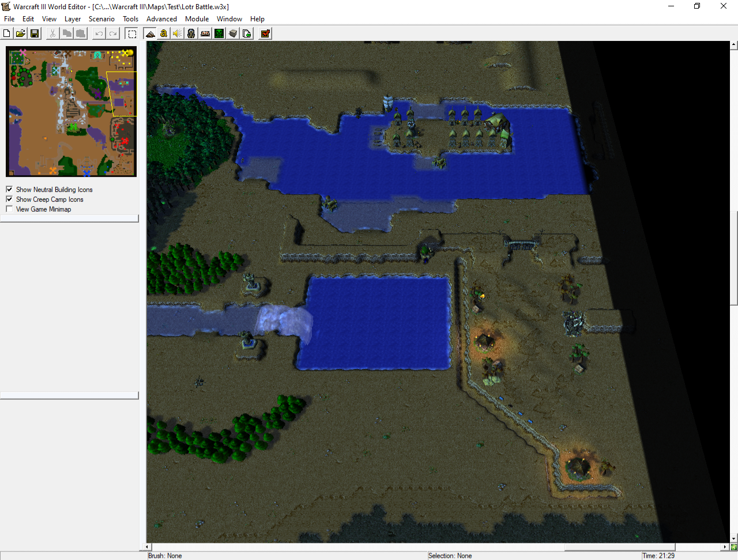Activate the Selection Brush tool
This screenshot has height=560, width=738.
click(132, 33)
